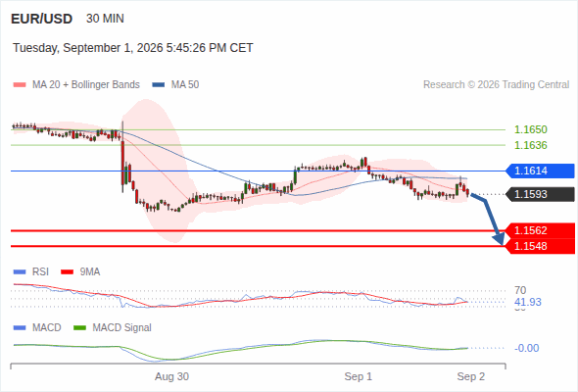Select the 1.1562 red support label
578x392 pixels.
pyautogui.click(x=540, y=230)
